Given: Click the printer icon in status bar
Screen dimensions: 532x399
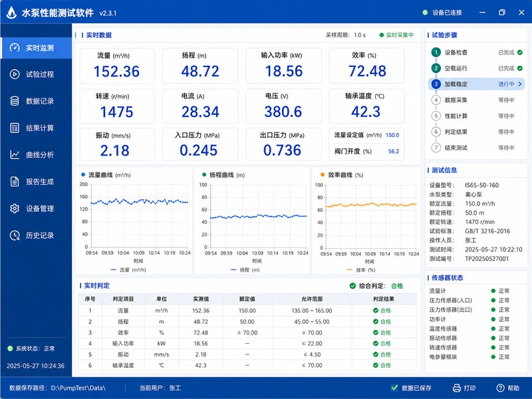Looking at the screenshot, I should tap(457, 388).
